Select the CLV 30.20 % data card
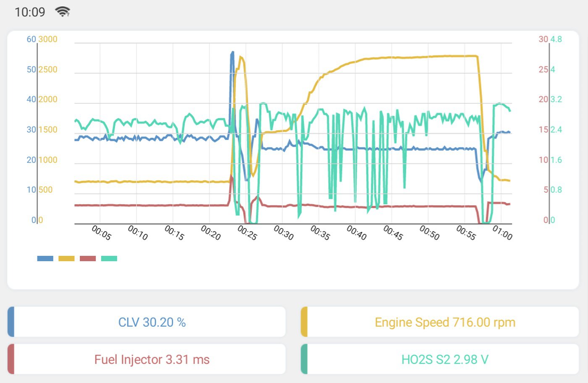 click(147, 322)
